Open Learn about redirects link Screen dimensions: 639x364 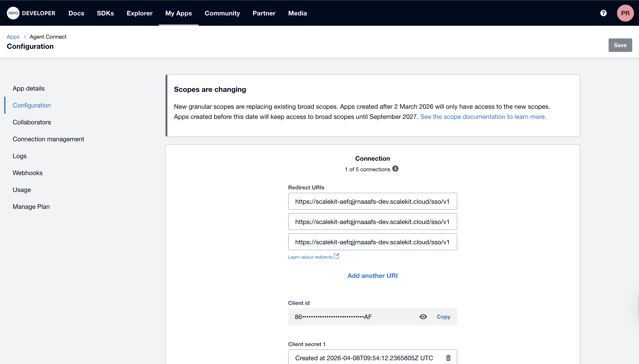pyautogui.click(x=310, y=257)
